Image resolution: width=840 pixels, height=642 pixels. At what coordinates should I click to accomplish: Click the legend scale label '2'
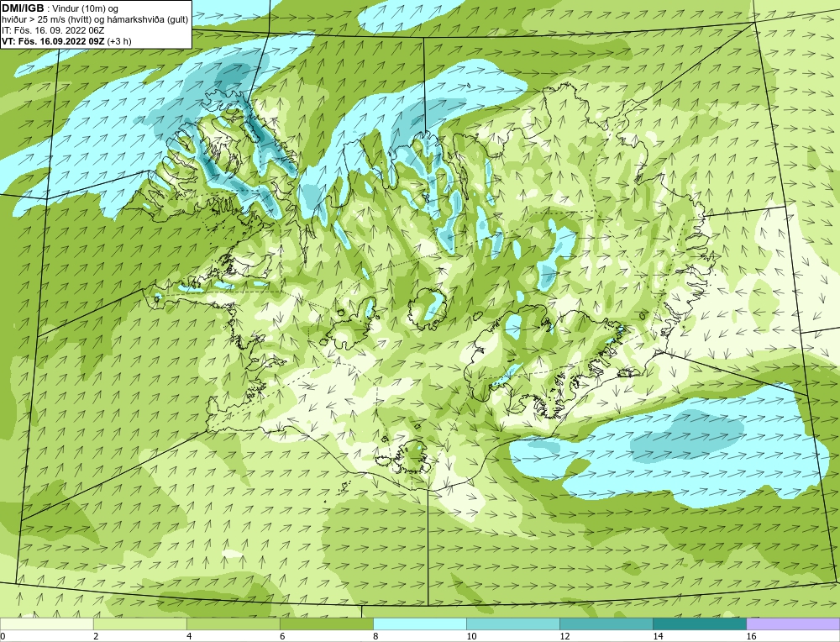(96, 636)
